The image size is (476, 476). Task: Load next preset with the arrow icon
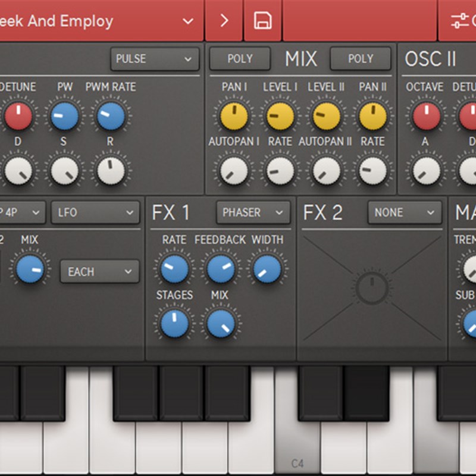(224, 21)
